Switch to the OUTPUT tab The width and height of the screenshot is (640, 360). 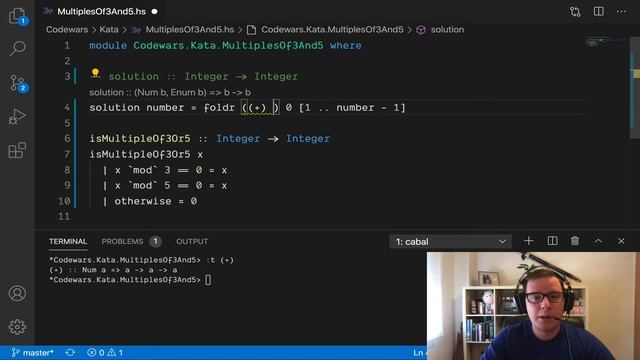tap(192, 241)
